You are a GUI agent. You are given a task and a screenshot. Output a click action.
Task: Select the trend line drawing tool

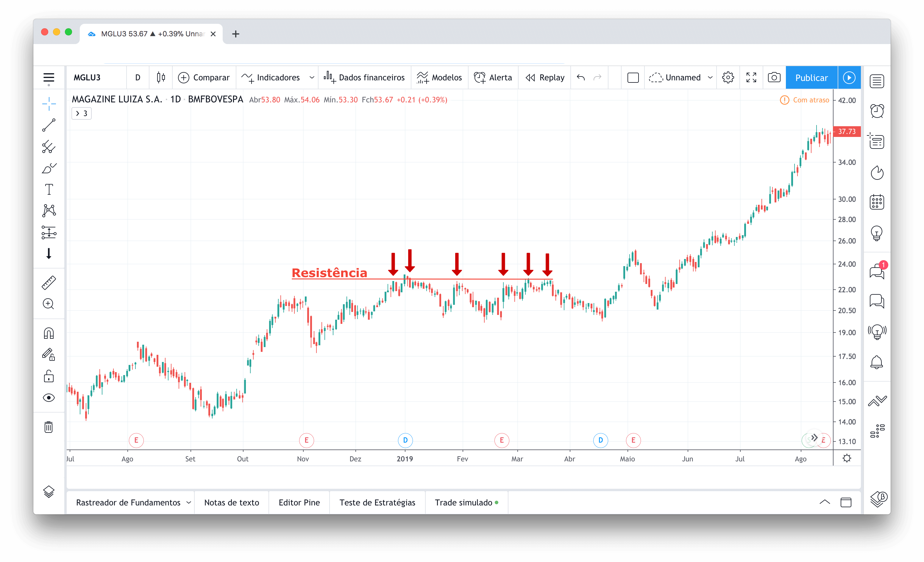(49, 125)
